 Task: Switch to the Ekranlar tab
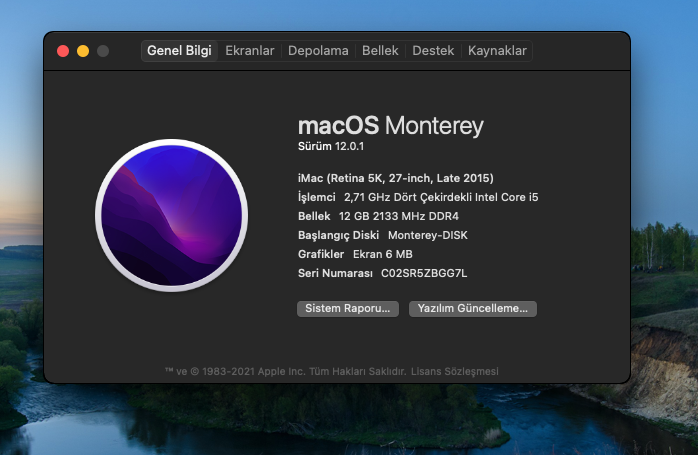(250, 51)
